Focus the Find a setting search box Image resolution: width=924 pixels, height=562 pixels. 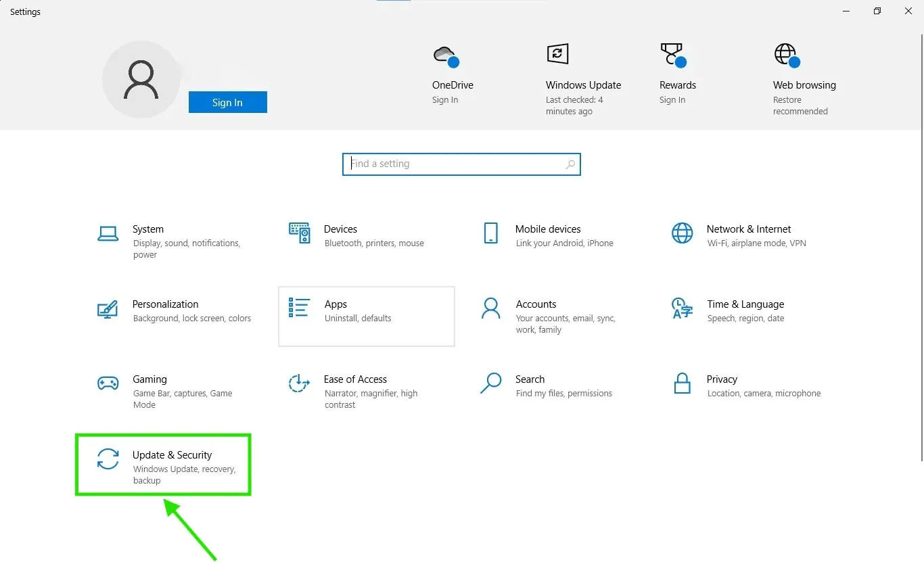[x=461, y=164]
